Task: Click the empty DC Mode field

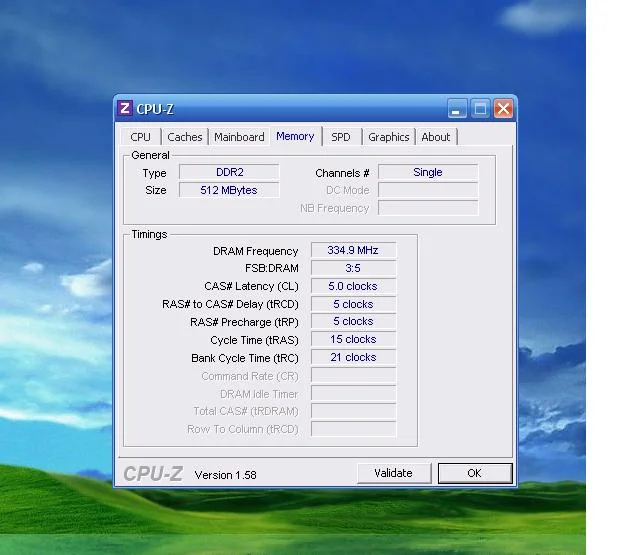Action: tap(428, 190)
